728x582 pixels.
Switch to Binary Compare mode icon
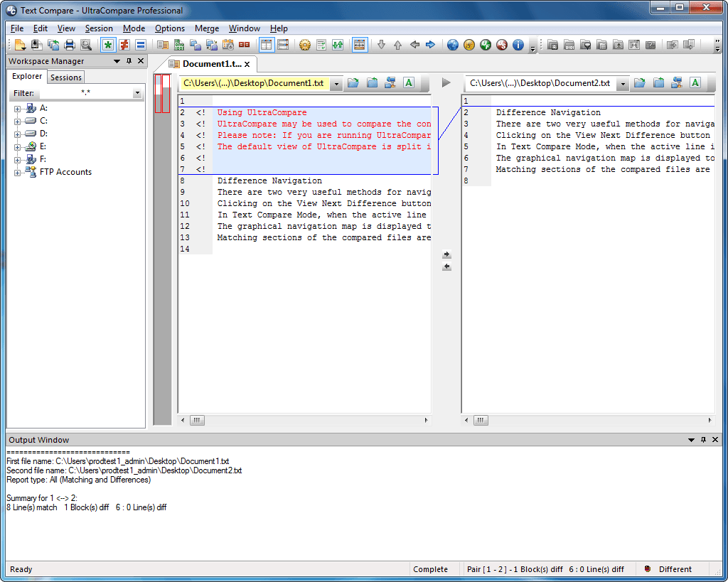tap(178, 45)
